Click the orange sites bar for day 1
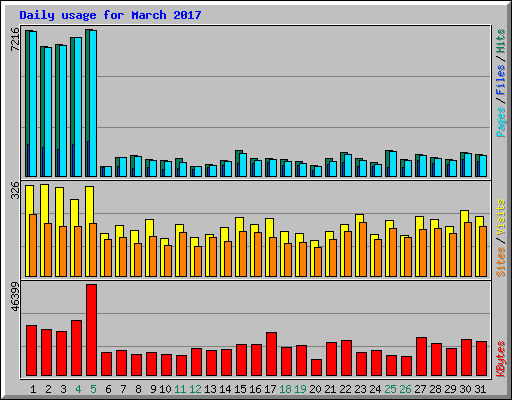 [x=33, y=245]
